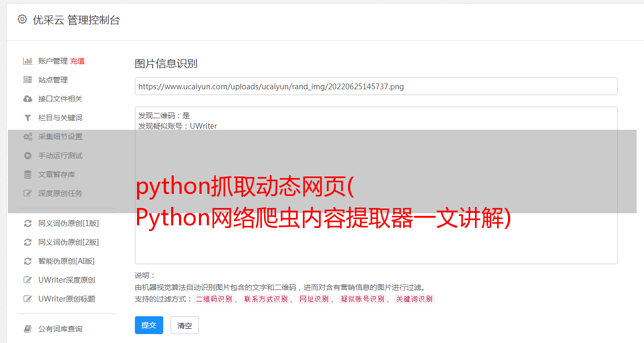Open 文章暂存库 menu item

(57, 174)
